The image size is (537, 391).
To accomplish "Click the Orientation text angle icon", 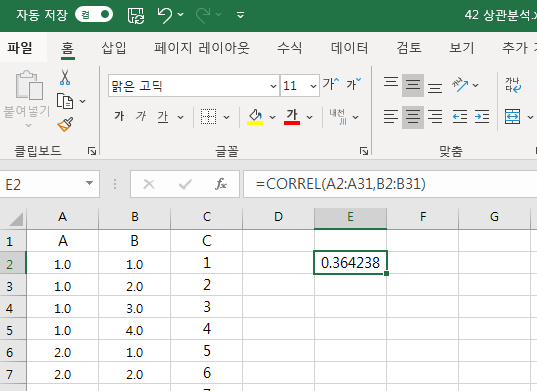I will pyautogui.click(x=460, y=85).
